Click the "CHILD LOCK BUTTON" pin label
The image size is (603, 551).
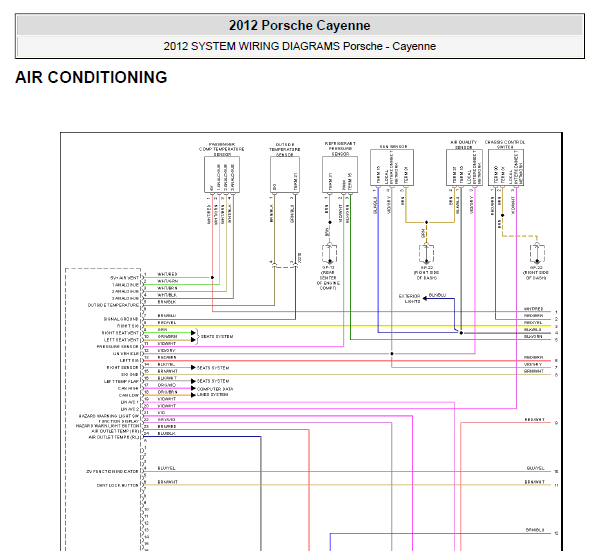click(x=118, y=485)
